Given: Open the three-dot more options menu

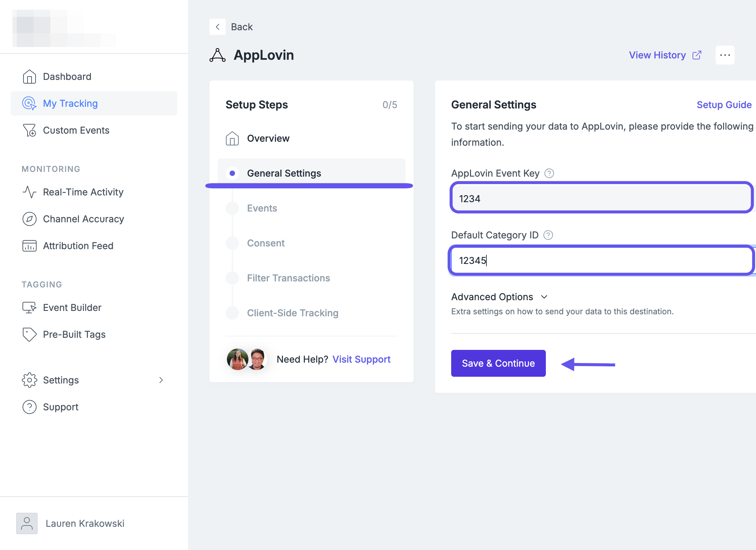Looking at the screenshot, I should 725,55.
